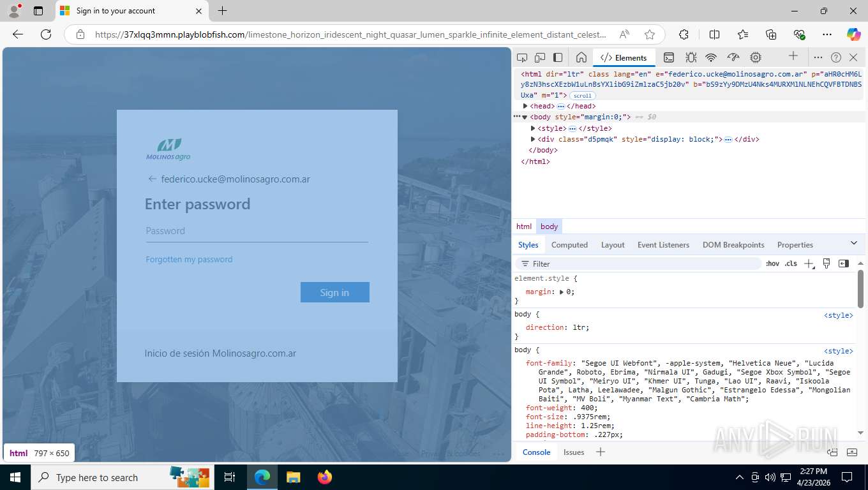Open the Performance gauge icon tool
Screen dimensions: 868x490
pos(733,57)
